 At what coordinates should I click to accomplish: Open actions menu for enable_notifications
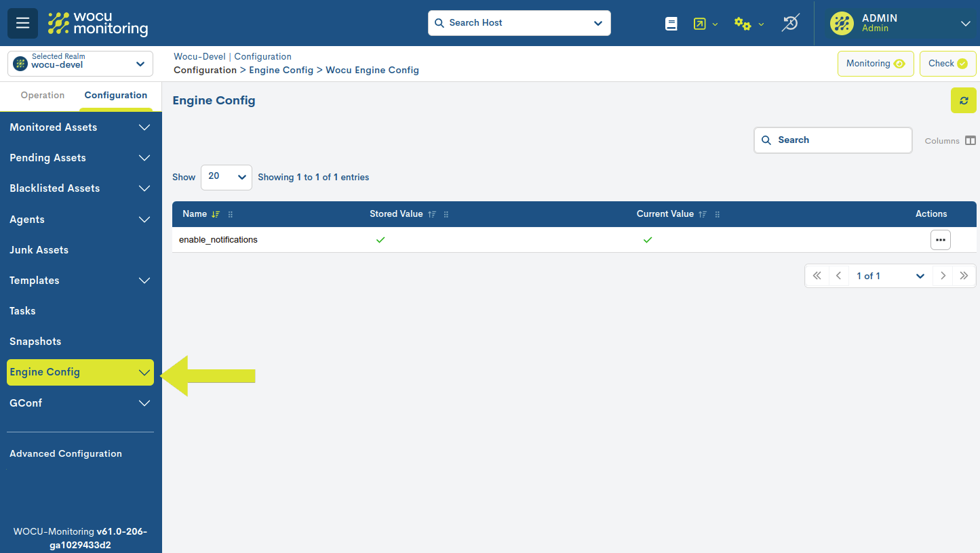[941, 240]
